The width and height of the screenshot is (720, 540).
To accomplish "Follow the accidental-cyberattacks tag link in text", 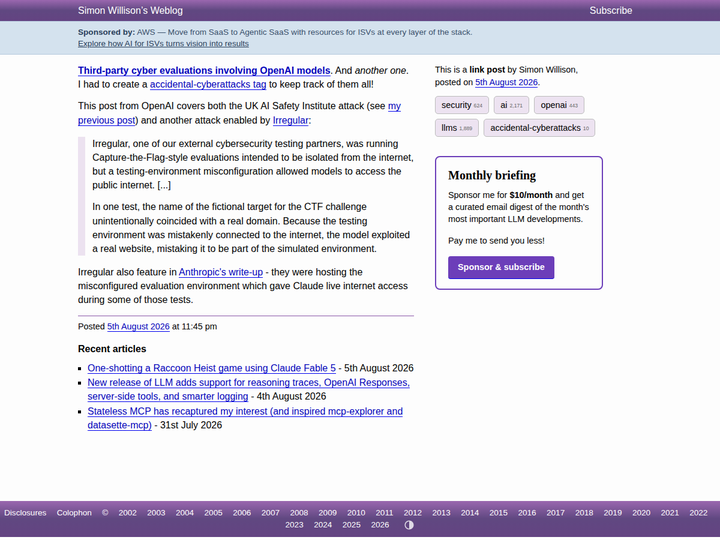I will pyautogui.click(x=208, y=84).
